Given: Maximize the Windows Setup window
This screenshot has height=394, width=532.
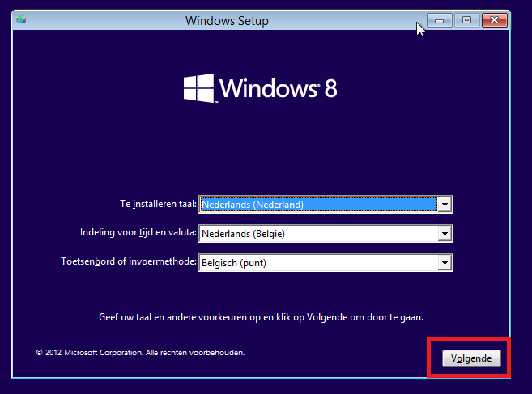Looking at the screenshot, I should tap(467, 20).
